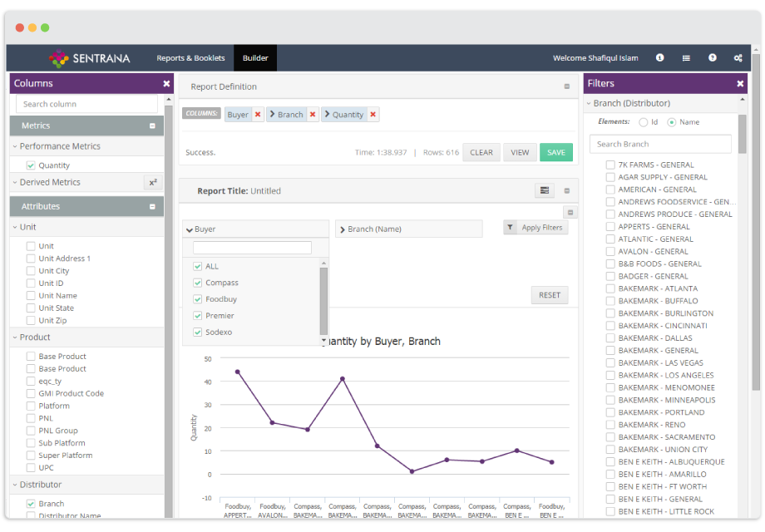Remove the Buyer column with red X

(x=258, y=114)
